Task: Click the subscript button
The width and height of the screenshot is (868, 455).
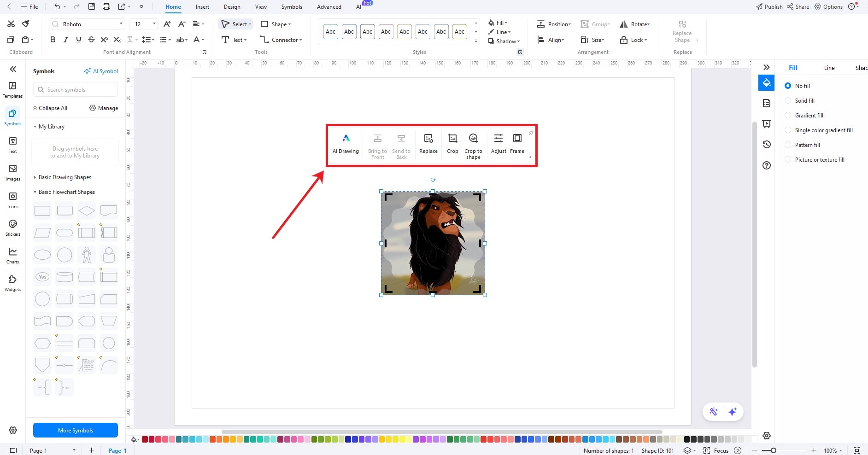Action: coord(117,40)
